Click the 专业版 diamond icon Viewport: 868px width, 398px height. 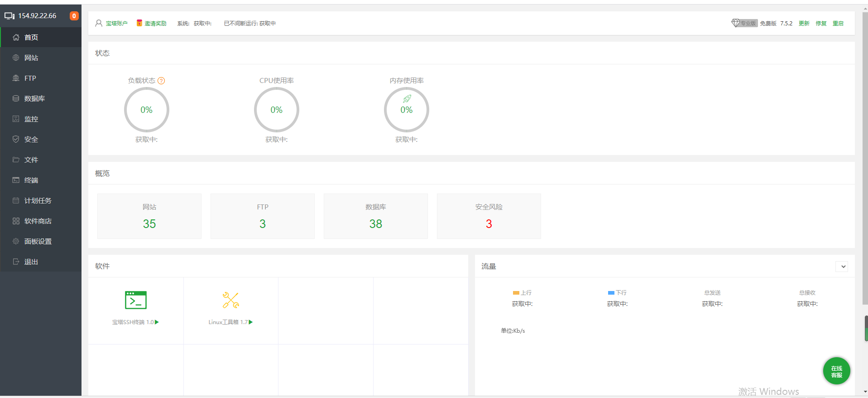pos(735,23)
